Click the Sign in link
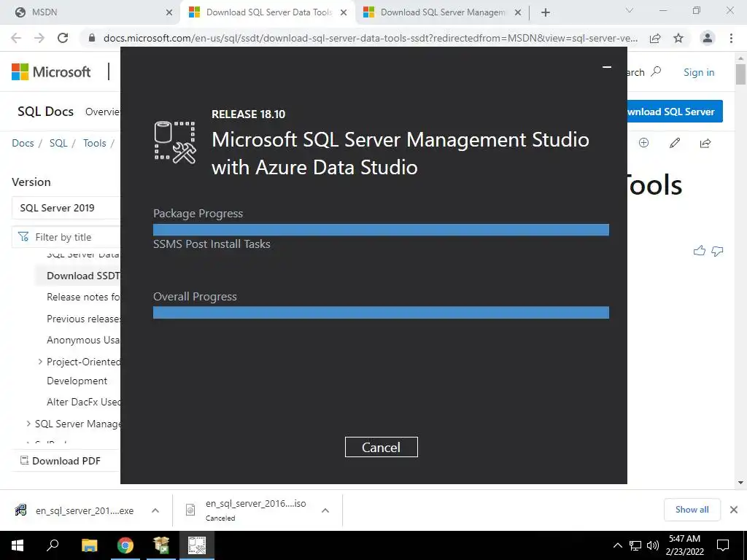 pyautogui.click(x=699, y=72)
